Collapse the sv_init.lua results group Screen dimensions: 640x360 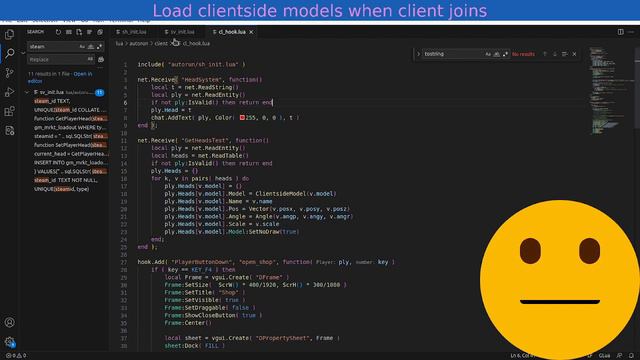pos(27,93)
